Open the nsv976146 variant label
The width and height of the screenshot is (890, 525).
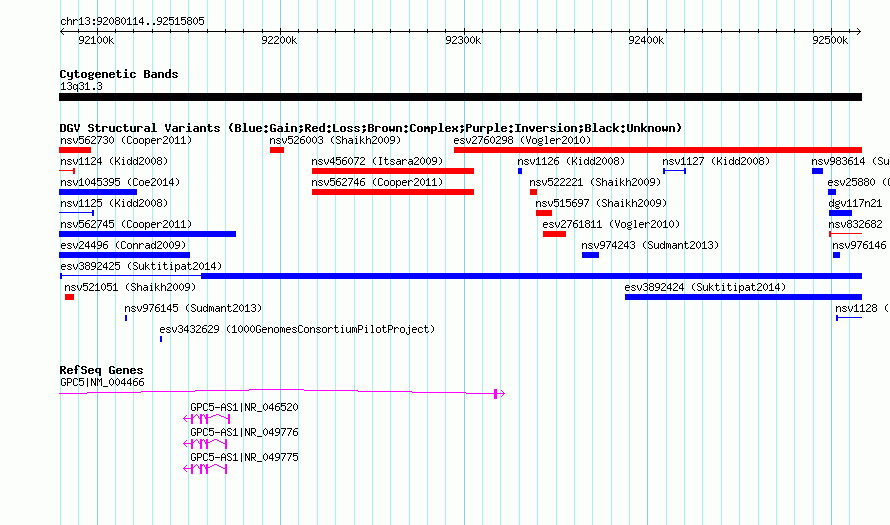tap(859, 245)
